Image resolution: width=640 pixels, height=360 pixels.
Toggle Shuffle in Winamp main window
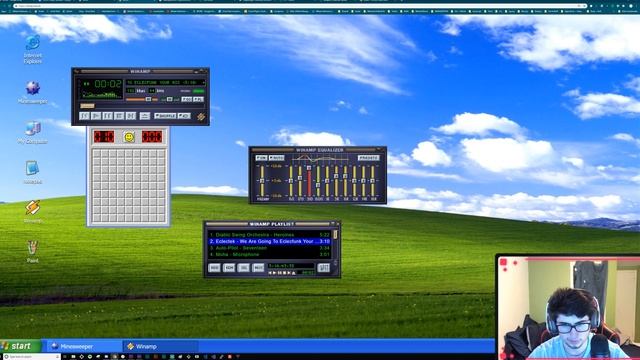click(x=165, y=116)
